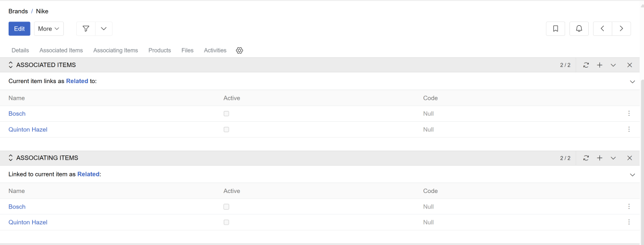This screenshot has height=245, width=644.
Task: Collapse the Associated Items section header
Action: pyautogui.click(x=11, y=65)
